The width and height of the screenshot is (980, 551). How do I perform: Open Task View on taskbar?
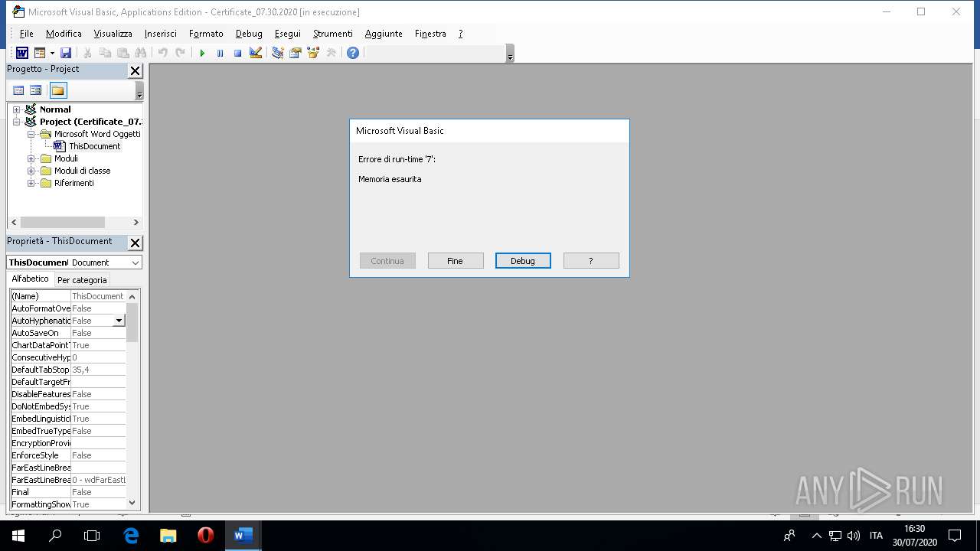click(x=92, y=536)
